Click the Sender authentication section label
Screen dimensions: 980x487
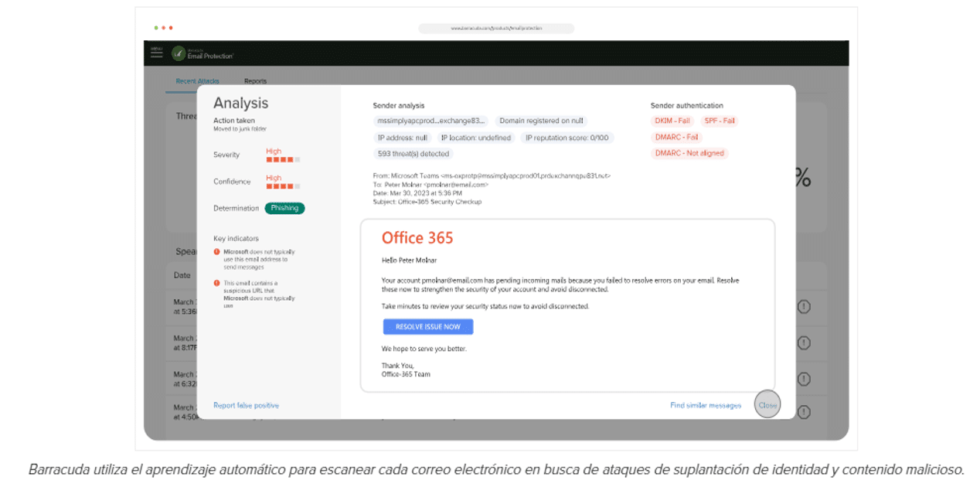[687, 105]
